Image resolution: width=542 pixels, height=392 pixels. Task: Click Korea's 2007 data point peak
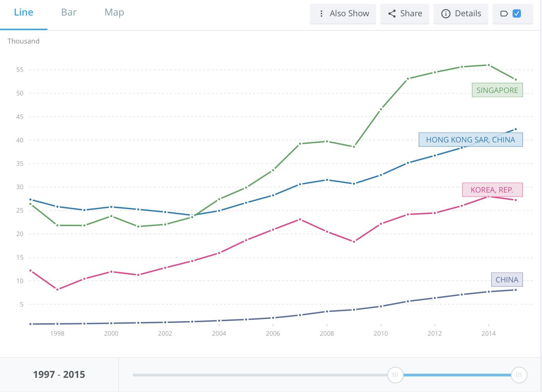point(300,220)
